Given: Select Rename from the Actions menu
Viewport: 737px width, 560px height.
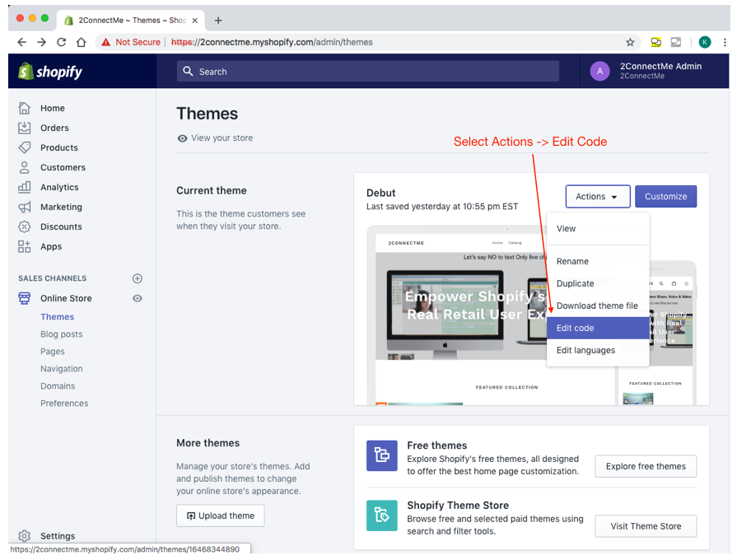Looking at the screenshot, I should coord(598,261).
